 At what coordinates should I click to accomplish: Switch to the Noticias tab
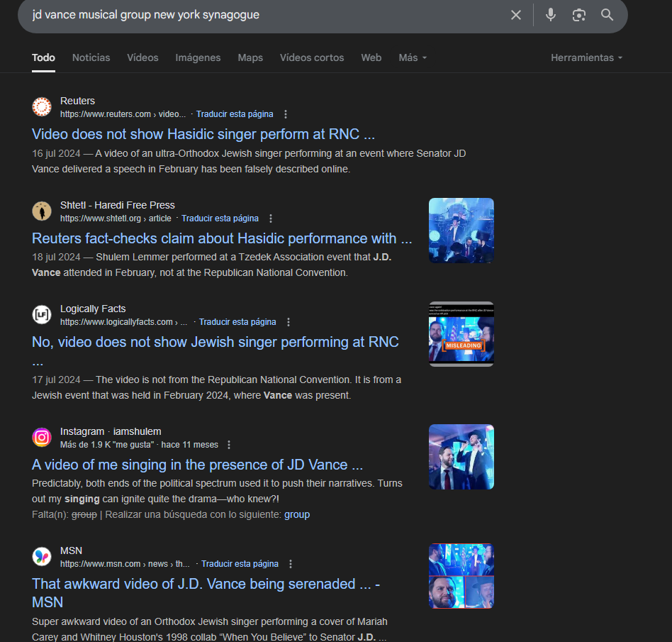91,57
